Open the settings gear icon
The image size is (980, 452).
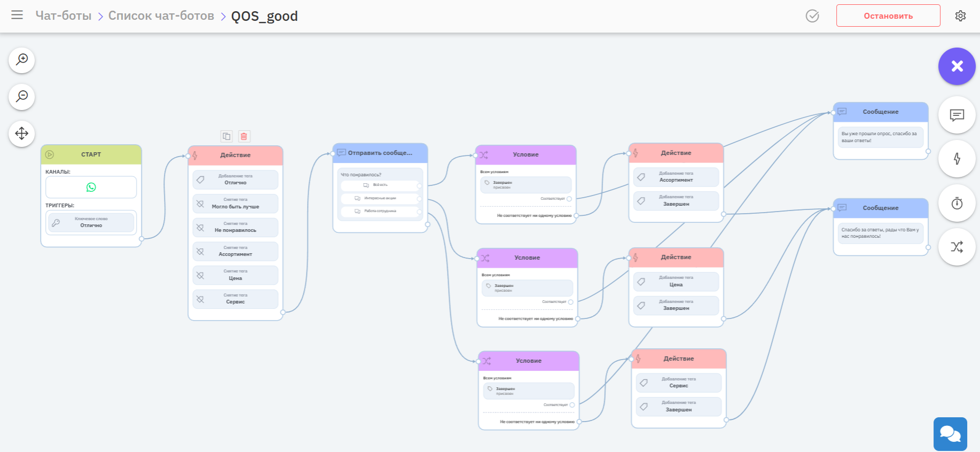960,16
